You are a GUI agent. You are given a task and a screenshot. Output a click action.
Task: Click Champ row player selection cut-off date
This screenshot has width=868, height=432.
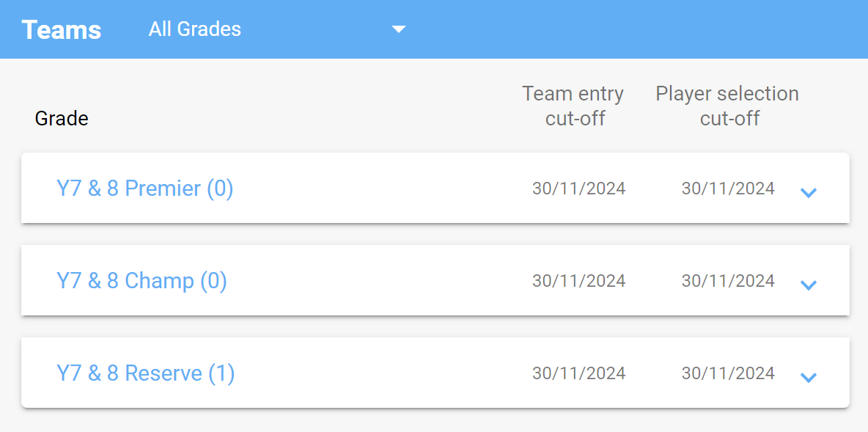(x=728, y=281)
